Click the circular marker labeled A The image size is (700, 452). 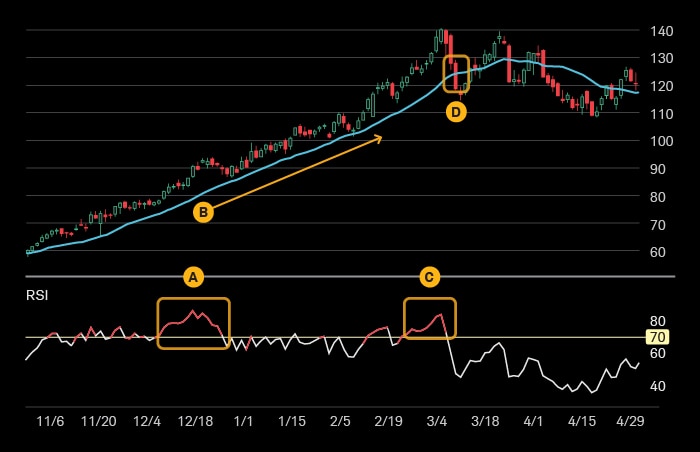click(x=193, y=276)
